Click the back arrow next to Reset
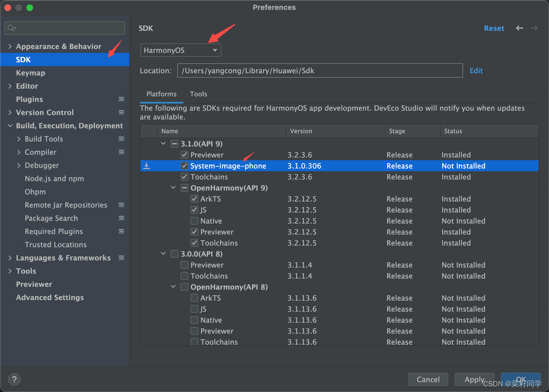 click(x=519, y=28)
